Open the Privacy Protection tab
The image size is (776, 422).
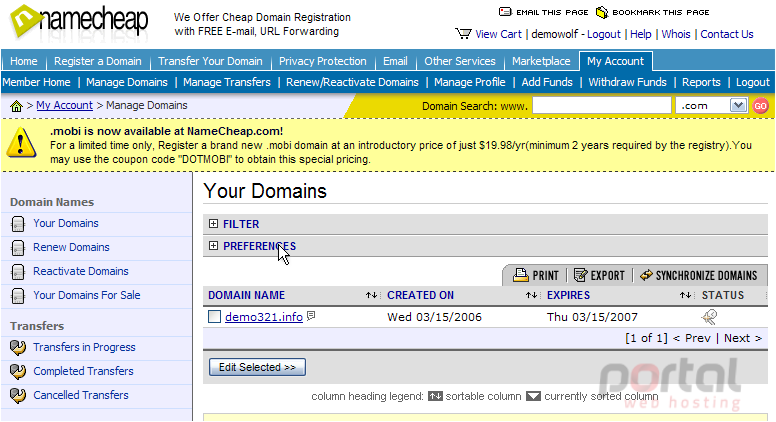(x=323, y=61)
